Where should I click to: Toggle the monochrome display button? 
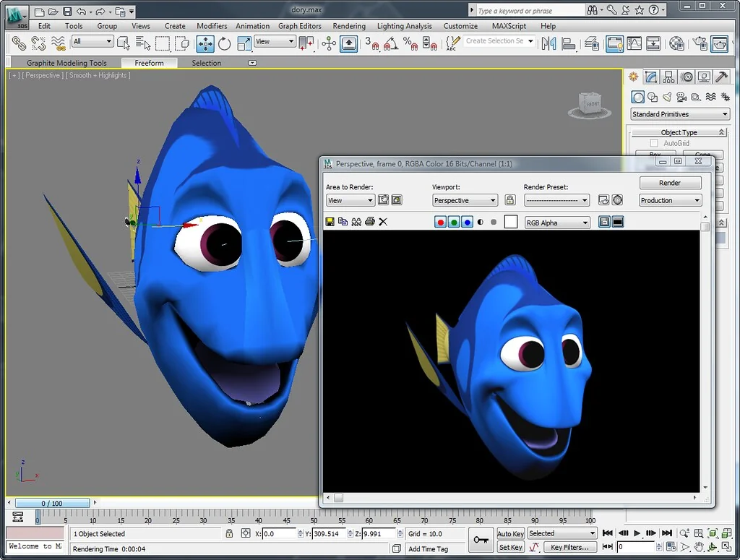tap(494, 223)
